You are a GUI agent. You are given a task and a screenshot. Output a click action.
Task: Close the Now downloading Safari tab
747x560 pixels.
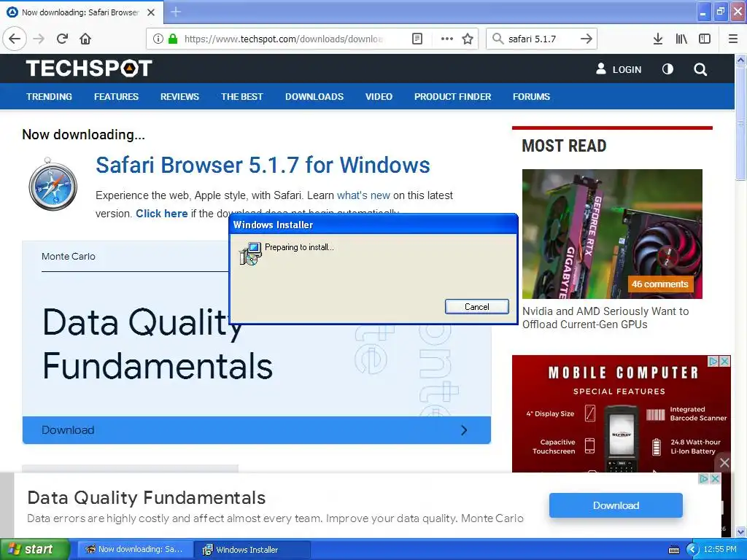pyautogui.click(x=151, y=12)
